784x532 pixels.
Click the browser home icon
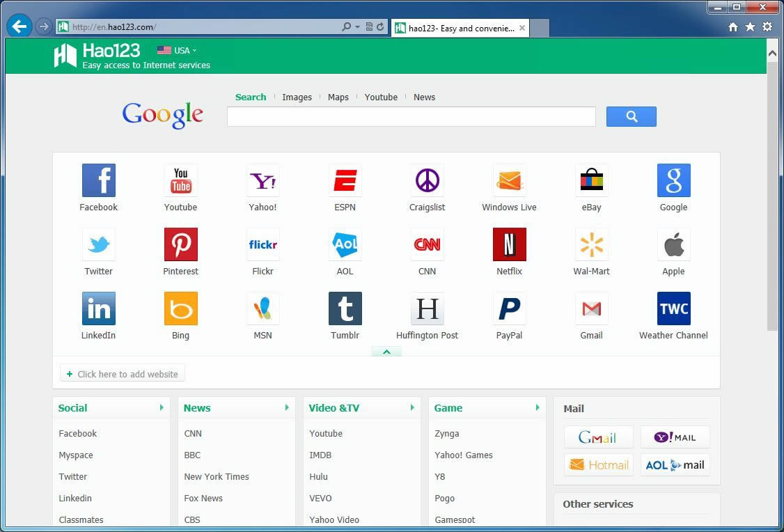[733, 27]
